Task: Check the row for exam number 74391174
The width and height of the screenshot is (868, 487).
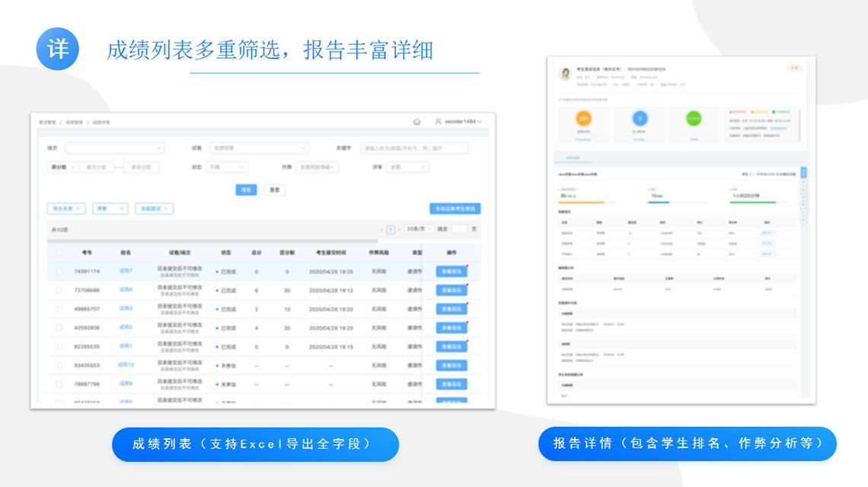Action: click(59, 271)
